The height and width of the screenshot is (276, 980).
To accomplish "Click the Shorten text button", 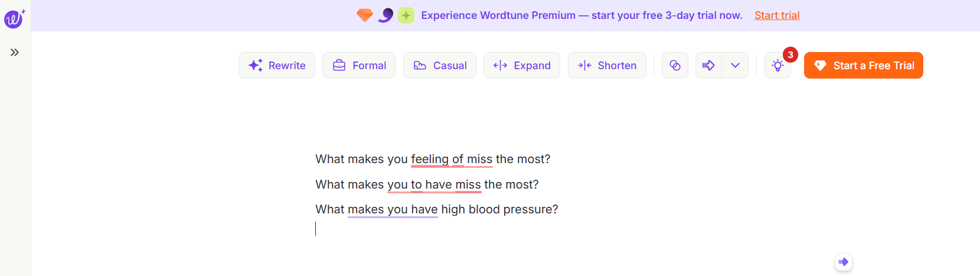I will pyautogui.click(x=607, y=66).
